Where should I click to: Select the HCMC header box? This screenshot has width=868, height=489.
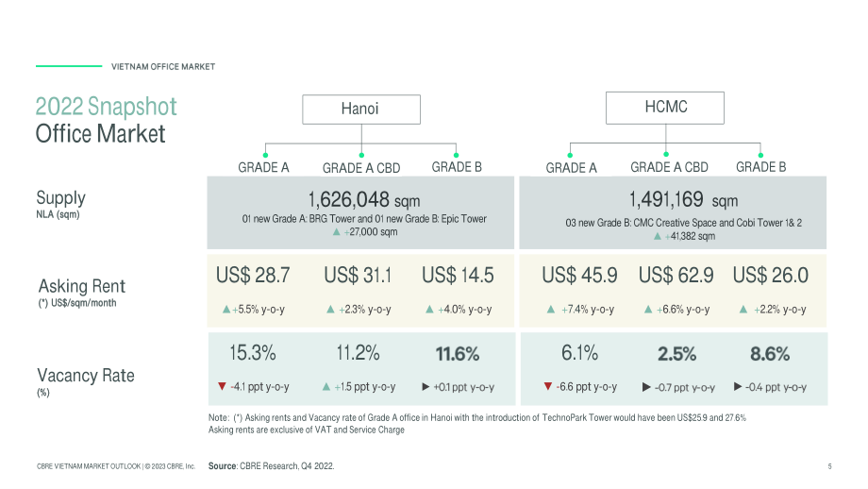pyautogui.click(x=665, y=108)
